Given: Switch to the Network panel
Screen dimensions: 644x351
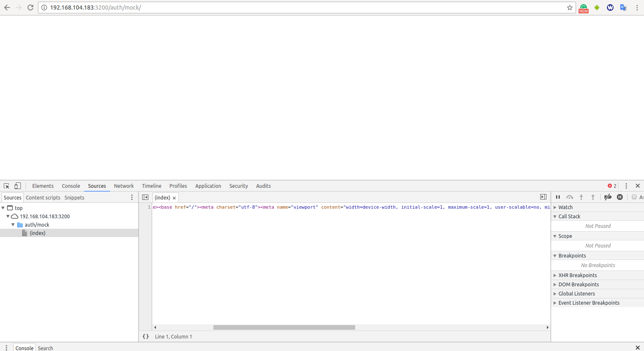Looking at the screenshot, I should click(123, 186).
